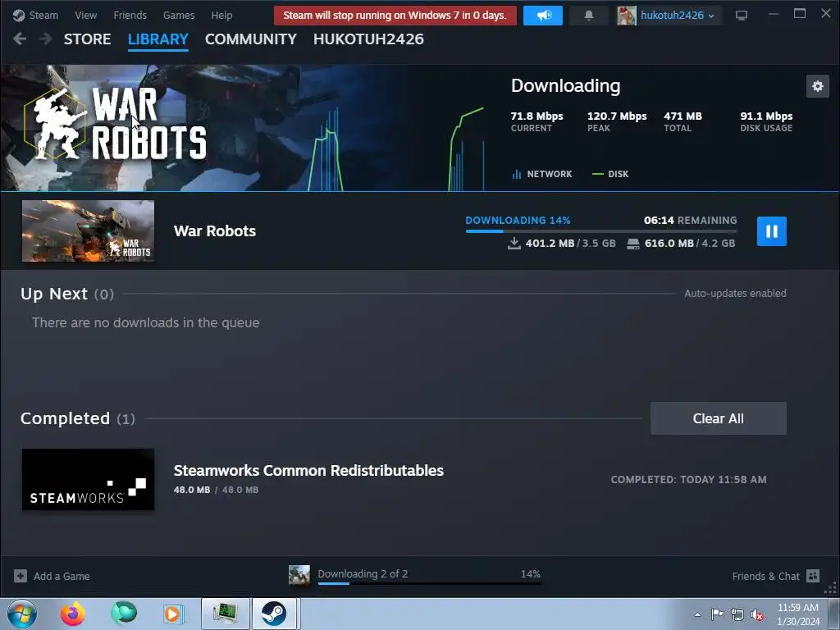Click the Steamworks thumbnail
Viewport: 840px width, 630px height.
point(88,479)
